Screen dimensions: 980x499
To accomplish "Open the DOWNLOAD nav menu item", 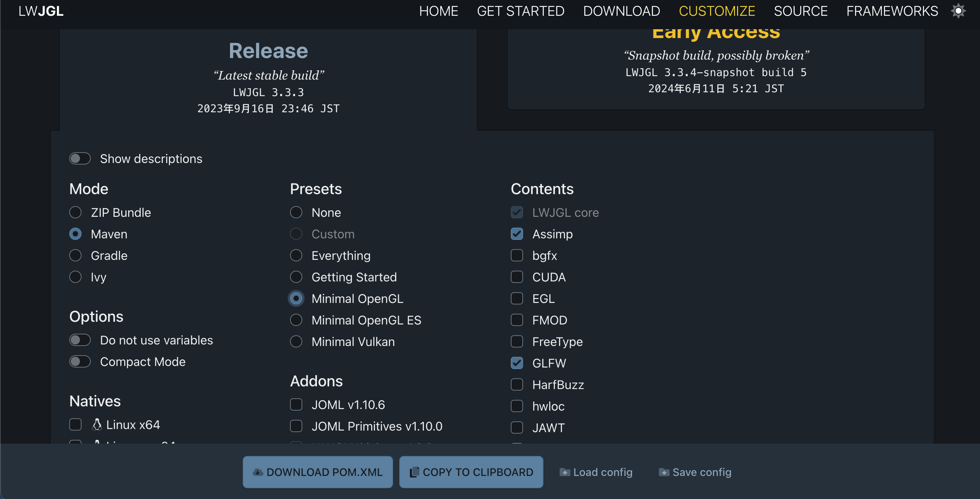I will click(622, 11).
